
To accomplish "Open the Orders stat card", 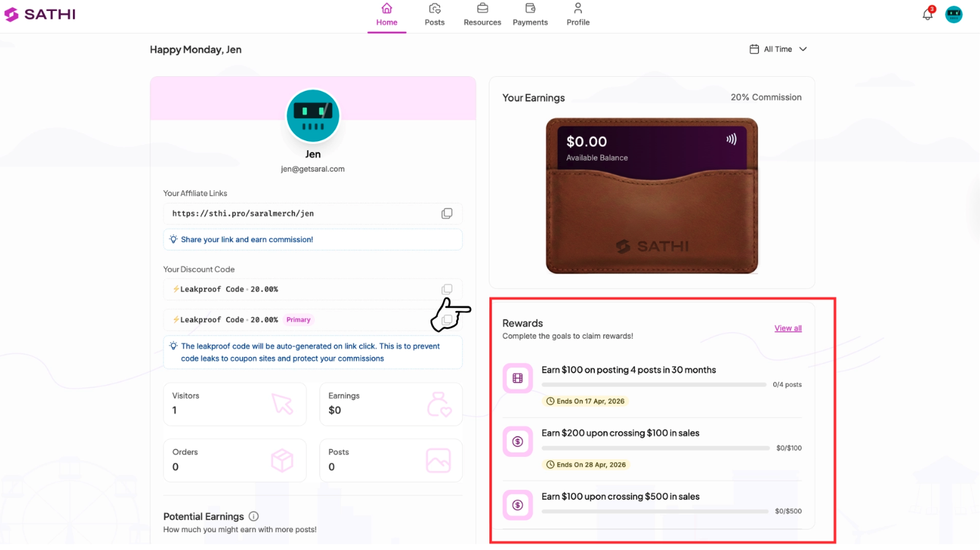I will pos(235,460).
